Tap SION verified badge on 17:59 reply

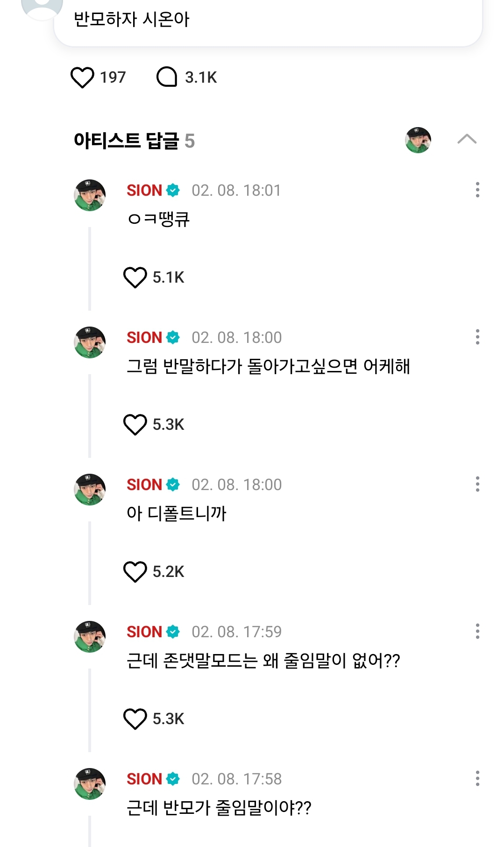click(173, 632)
